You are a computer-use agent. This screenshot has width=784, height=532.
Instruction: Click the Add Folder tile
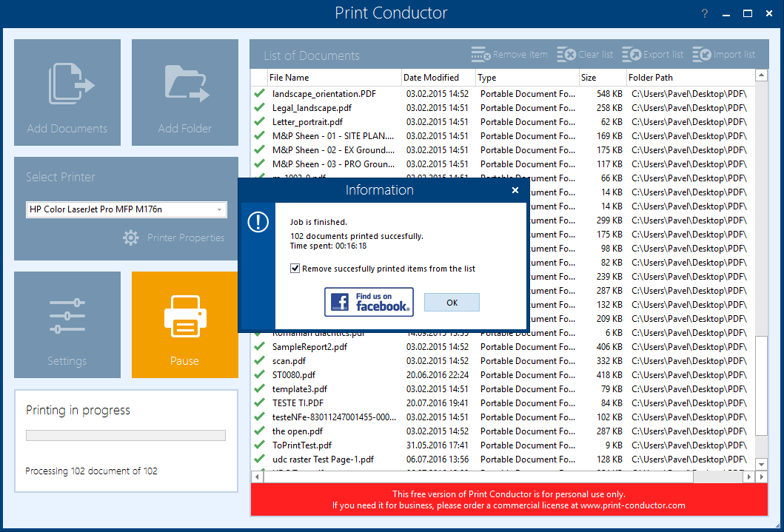coord(185,92)
